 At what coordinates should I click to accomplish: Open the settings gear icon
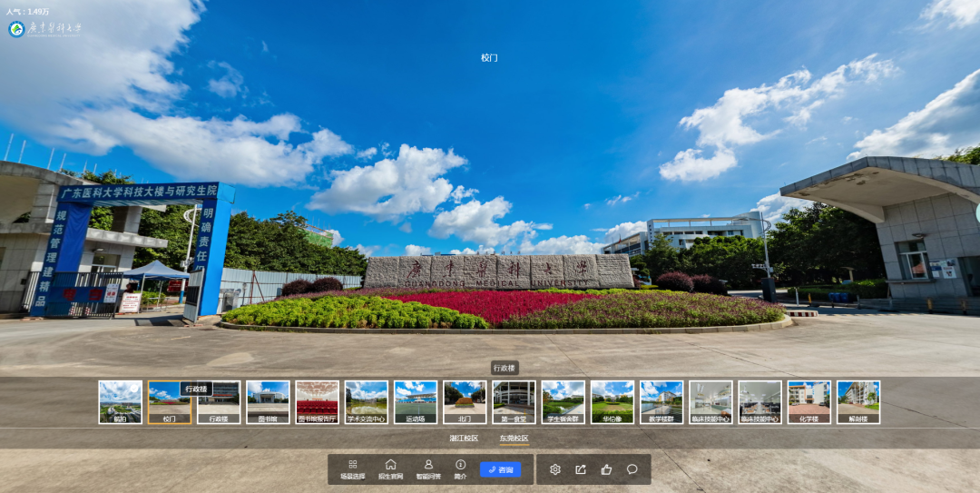(555, 469)
